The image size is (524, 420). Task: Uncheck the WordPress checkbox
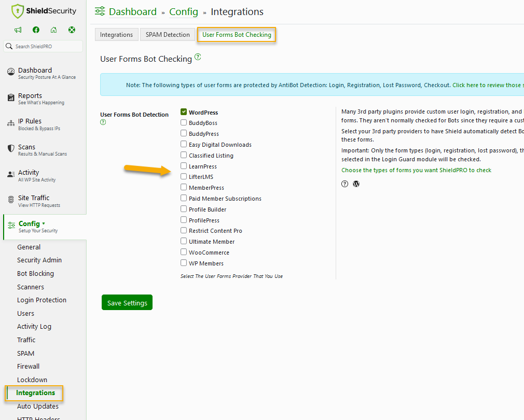(183, 111)
